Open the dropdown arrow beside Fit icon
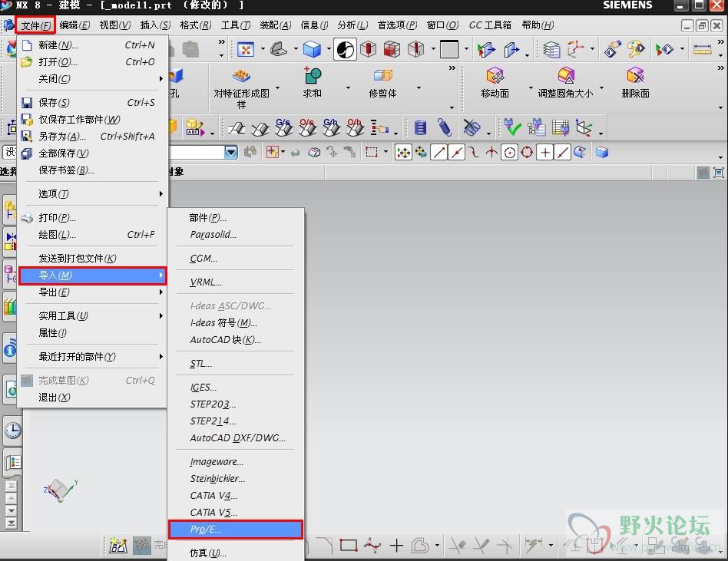This screenshot has height=561, width=728. pos(263,48)
